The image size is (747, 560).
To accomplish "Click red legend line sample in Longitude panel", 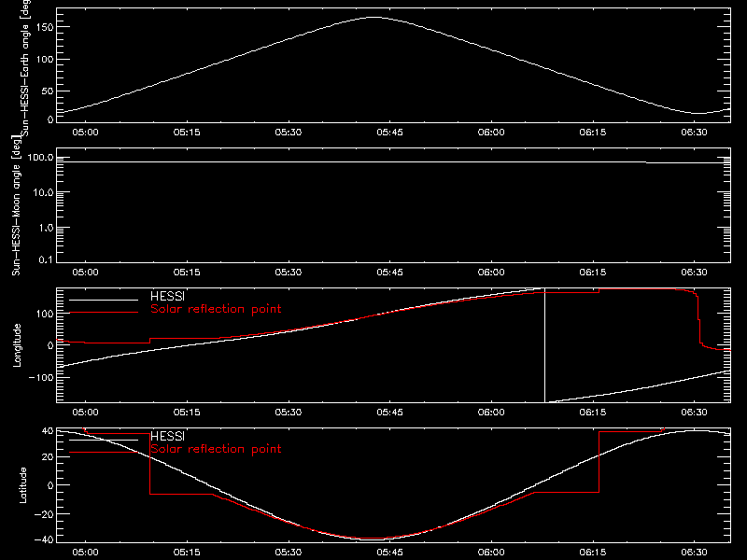I will 104,313.
